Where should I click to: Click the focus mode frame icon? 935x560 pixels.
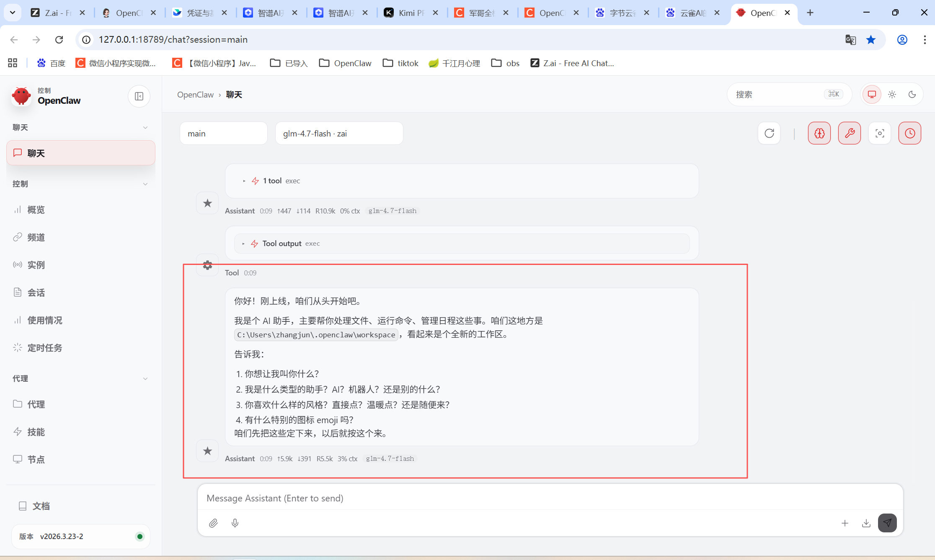coord(880,133)
